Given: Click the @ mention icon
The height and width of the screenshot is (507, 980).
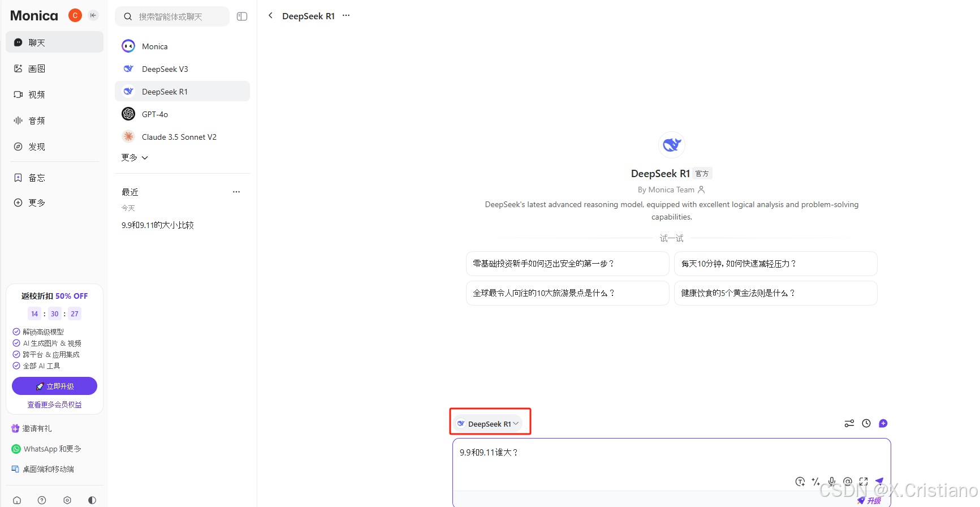Looking at the screenshot, I should (848, 482).
